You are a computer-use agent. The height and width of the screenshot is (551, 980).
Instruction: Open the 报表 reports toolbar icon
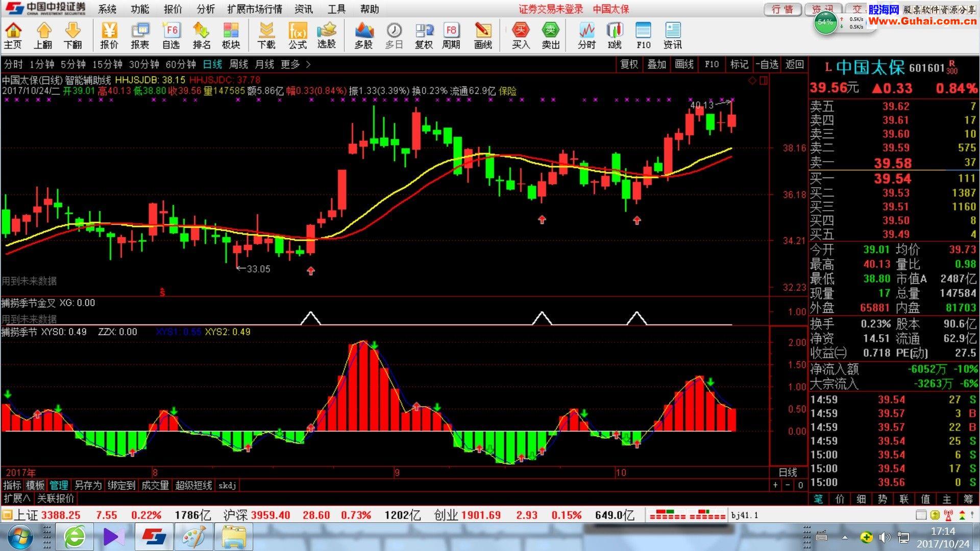tap(140, 36)
